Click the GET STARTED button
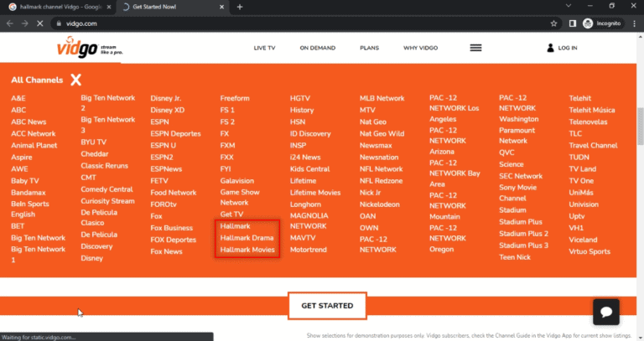Viewport: 644px width, 341px height. click(327, 306)
